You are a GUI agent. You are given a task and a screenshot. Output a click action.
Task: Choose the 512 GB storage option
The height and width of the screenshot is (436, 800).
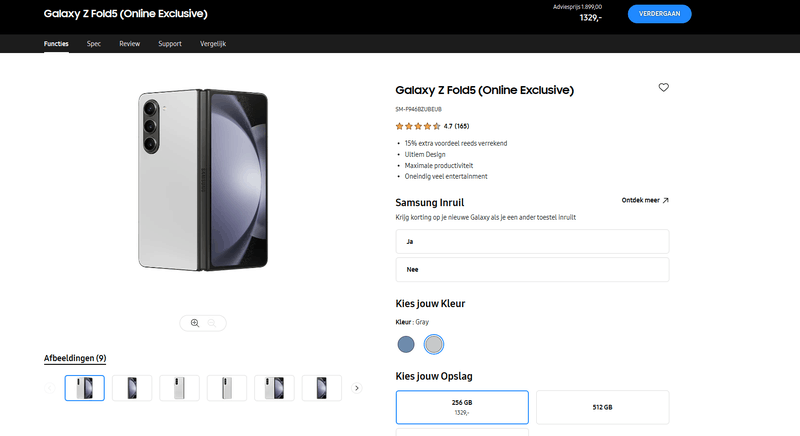tap(602, 406)
